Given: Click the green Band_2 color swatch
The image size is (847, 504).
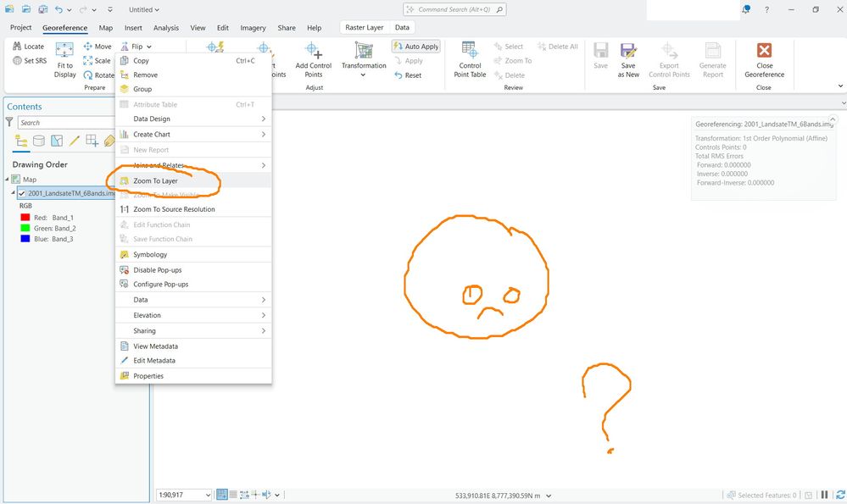Looking at the screenshot, I should 25,228.
